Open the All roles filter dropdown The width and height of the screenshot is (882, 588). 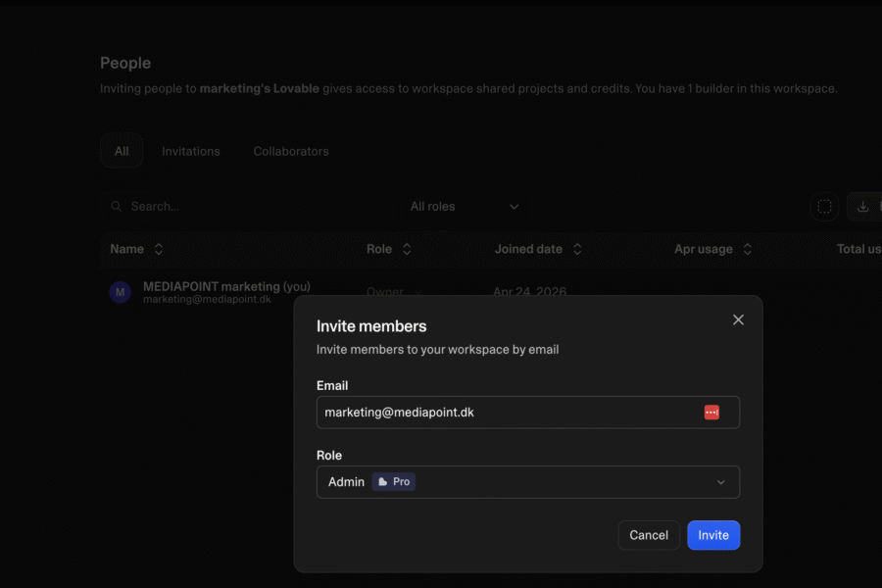pos(465,207)
